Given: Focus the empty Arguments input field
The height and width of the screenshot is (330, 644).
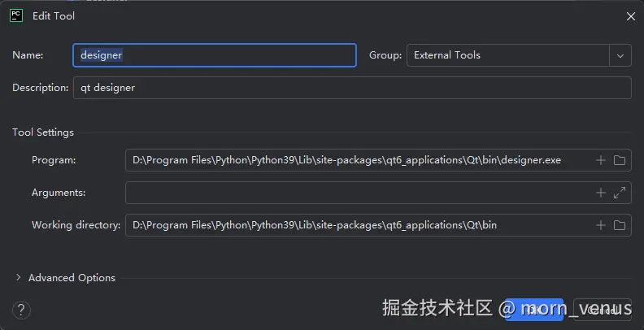Looking at the screenshot, I should tap(358, 193).
